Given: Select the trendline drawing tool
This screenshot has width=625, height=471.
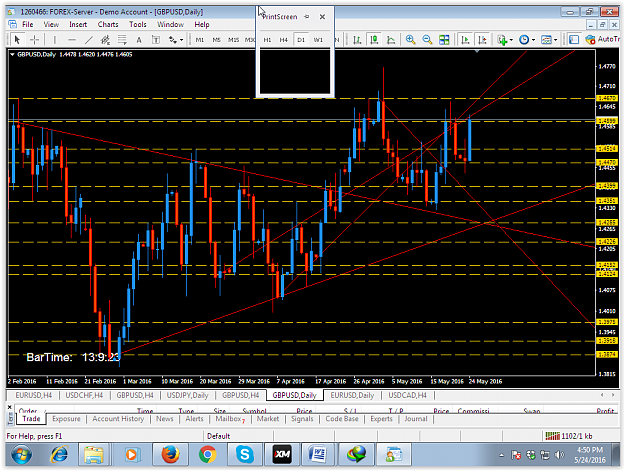Looking at the screenshot, I should [88, 39].
